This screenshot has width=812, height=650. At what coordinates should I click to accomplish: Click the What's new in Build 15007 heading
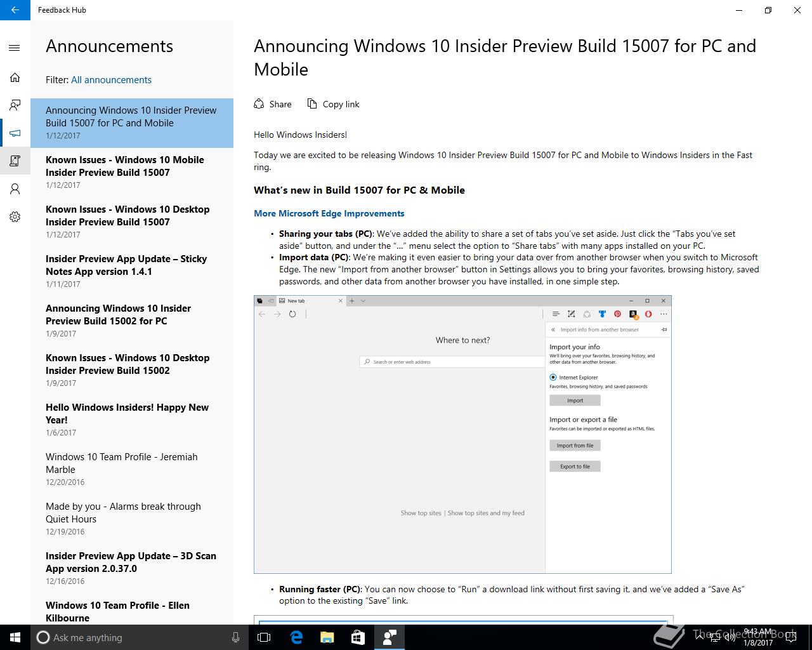(359, 190)
